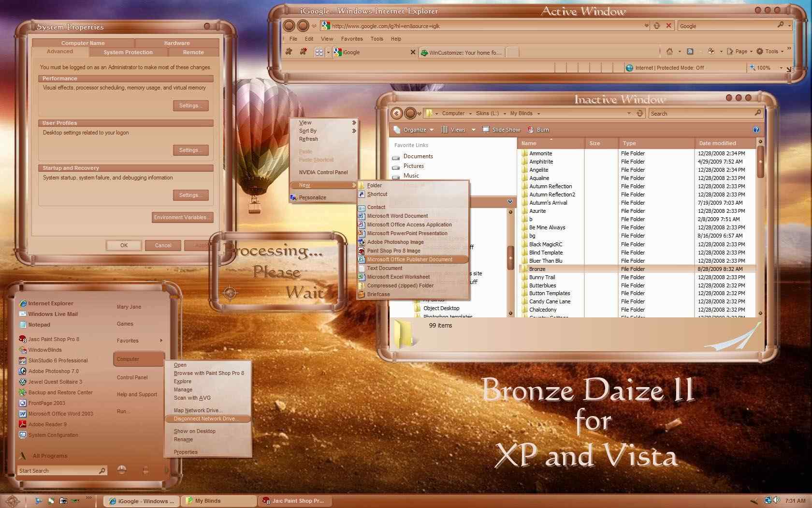Switch to the Hardware tab in System Properties
The height and width of the screenshot is (508, 812).
point(177,43)
